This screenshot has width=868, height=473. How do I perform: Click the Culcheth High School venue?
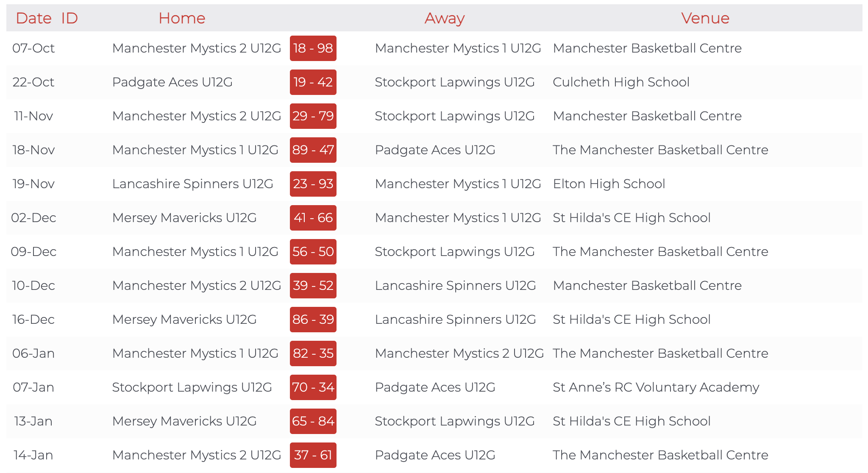(621, 82)
